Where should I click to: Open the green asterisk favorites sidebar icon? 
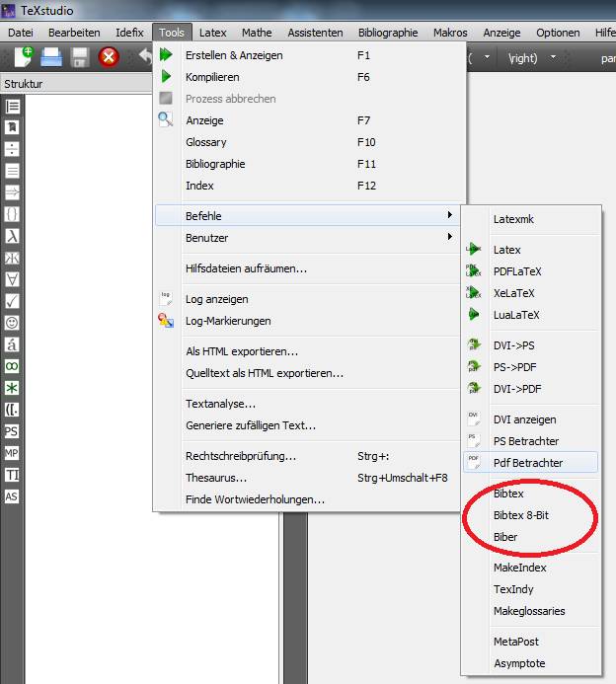pos(12,388)
